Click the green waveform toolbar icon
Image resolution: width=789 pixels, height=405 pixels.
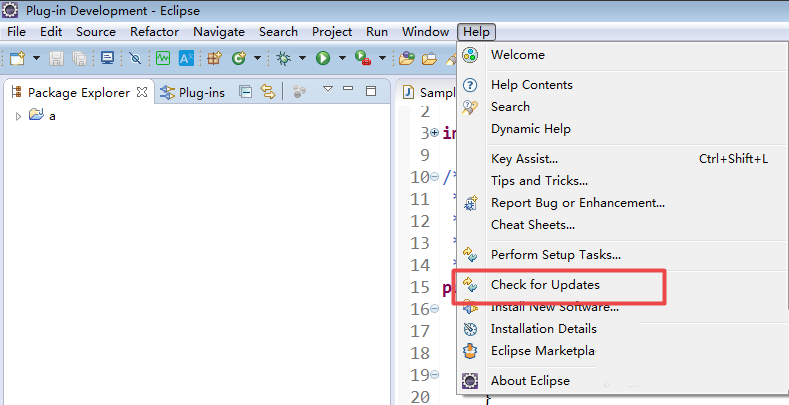pyautogui.click(x=163, y=58)
